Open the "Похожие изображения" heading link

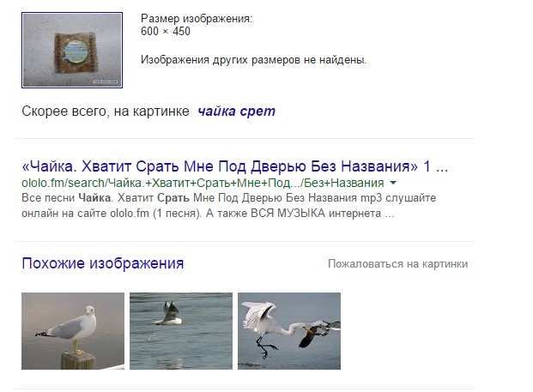(x=103, y=263)
